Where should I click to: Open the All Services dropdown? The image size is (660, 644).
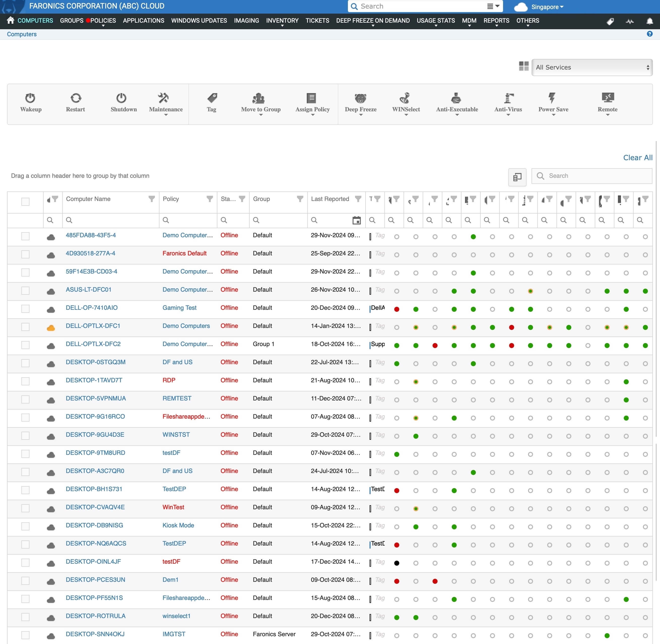592,67
